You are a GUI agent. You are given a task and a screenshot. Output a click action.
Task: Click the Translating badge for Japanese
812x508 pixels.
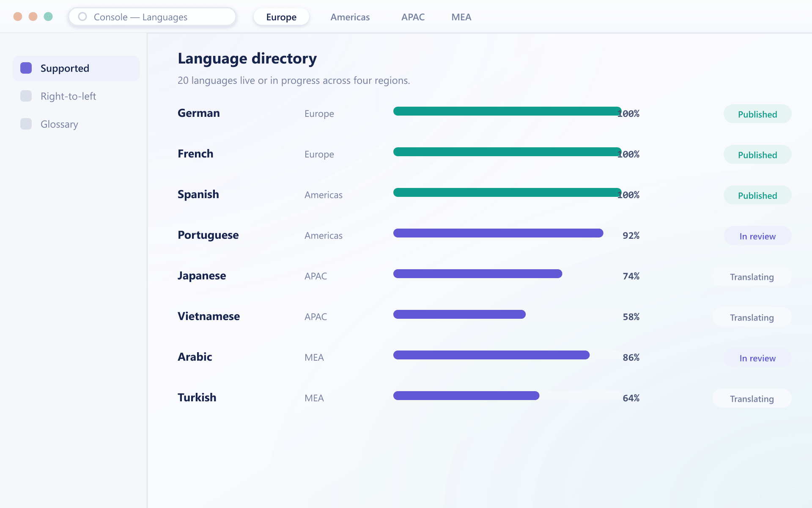coord(752,276)
